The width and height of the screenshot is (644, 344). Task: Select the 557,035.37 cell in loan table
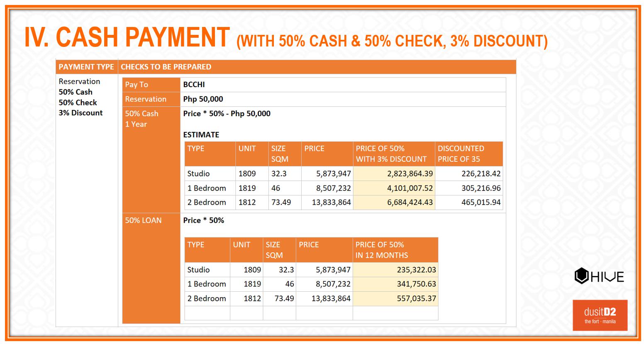pyautogui.click(x=416, y=298)
